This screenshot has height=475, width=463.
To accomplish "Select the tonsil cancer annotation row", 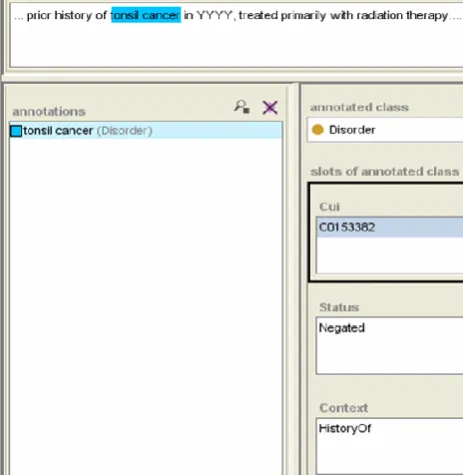I will click(146, 130).
